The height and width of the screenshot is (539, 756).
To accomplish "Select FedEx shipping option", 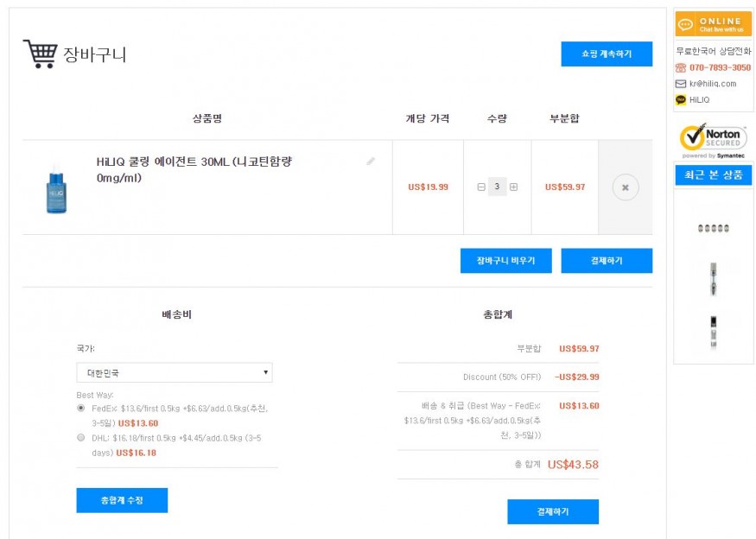I will [x=81, y=408].
